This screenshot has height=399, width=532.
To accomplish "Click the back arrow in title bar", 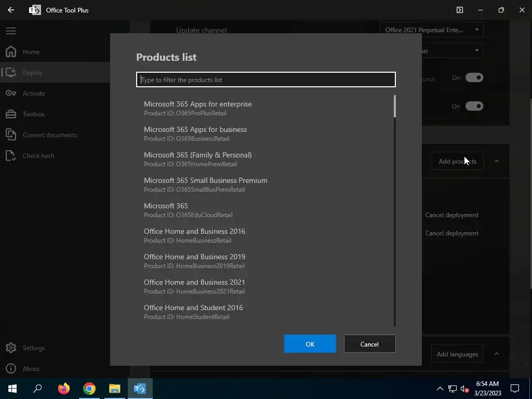I will pyautogui.click(x=11, y=10).
